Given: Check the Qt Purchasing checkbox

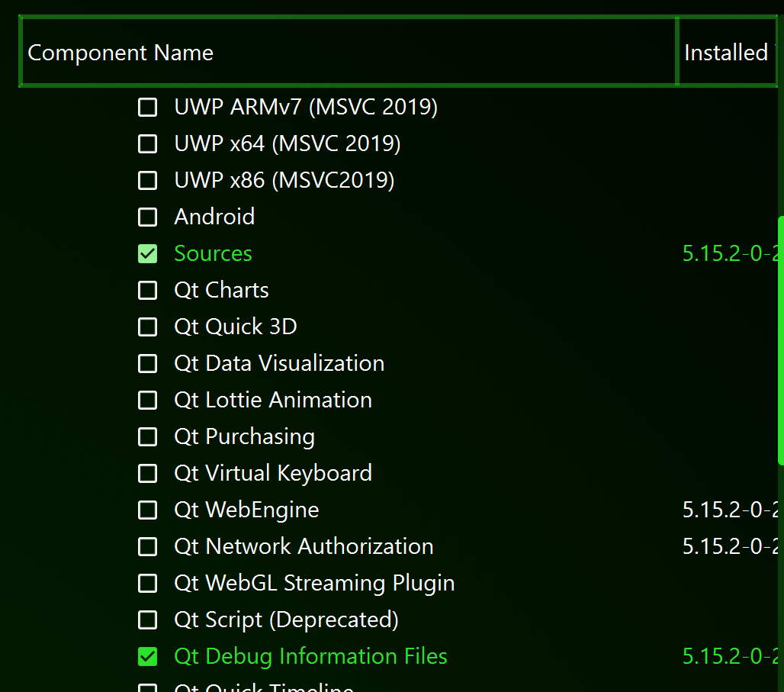Looking at the screenshot, I should [x=147, y=436].
